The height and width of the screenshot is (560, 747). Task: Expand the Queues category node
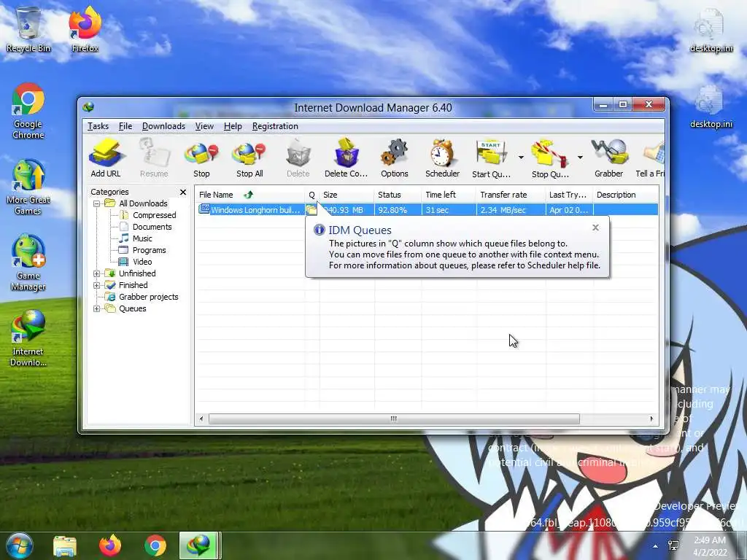(x=97, y=308)
